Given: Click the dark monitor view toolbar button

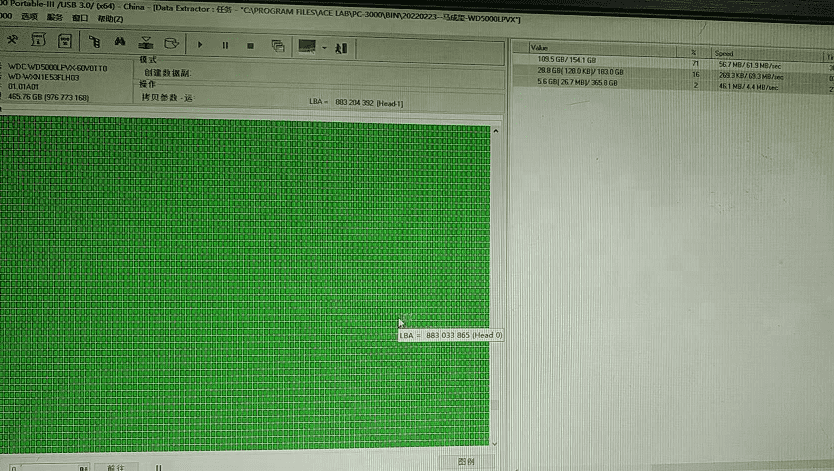Looking at the screenshot, I should tap(308, 46).
